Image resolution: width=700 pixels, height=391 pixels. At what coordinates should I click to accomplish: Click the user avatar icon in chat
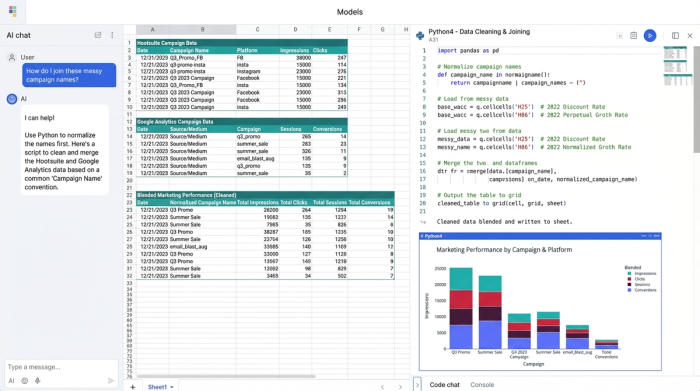[x=12, y=57]
